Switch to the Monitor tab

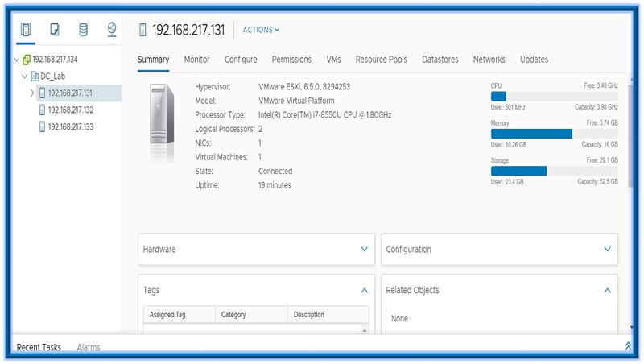pos(196,60)
